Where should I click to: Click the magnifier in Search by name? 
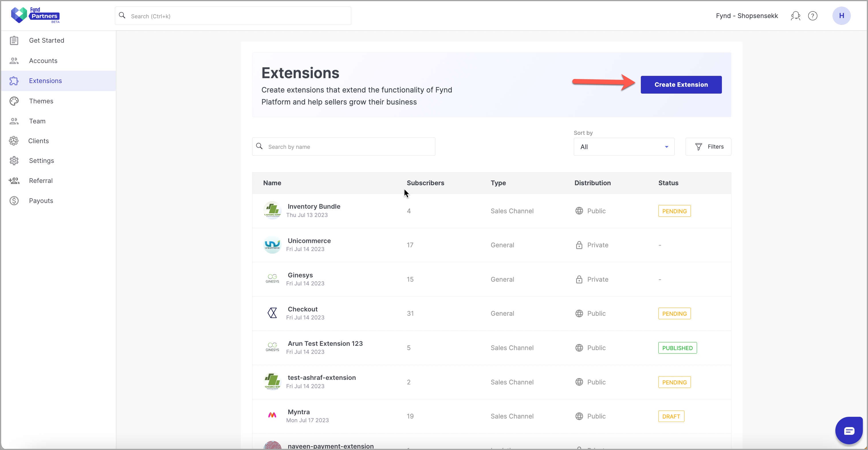[x=259, y=146]
